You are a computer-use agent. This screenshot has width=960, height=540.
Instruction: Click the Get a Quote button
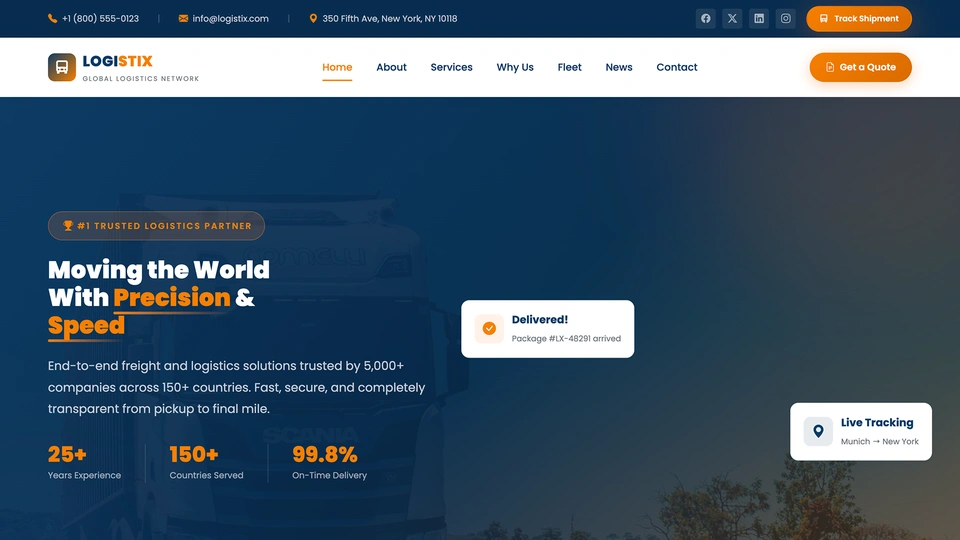click(x=860, y=67)
